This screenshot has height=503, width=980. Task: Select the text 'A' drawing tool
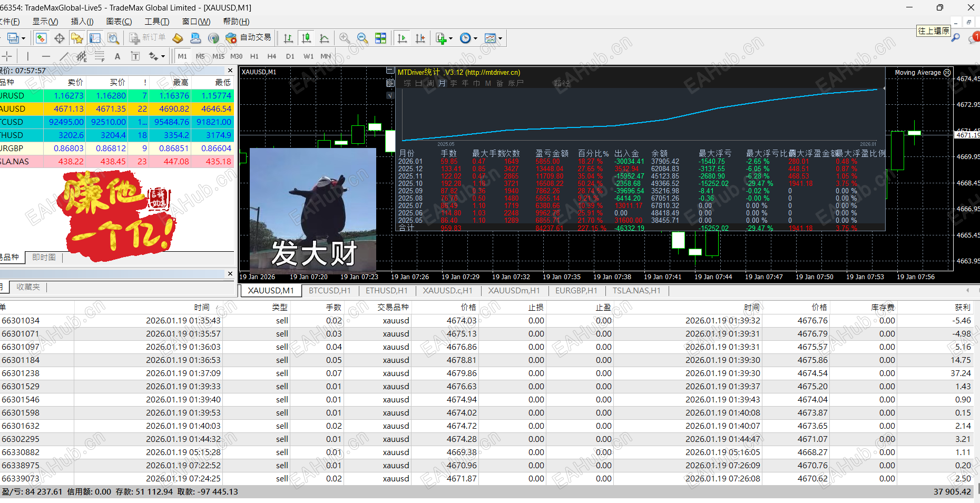click(x=117, y=56)
